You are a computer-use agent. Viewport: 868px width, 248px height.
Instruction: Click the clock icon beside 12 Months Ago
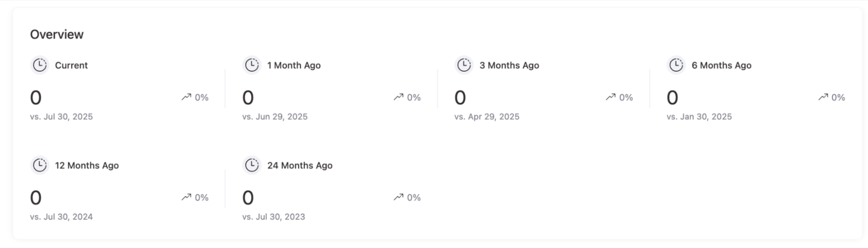[x=40, y=166]
